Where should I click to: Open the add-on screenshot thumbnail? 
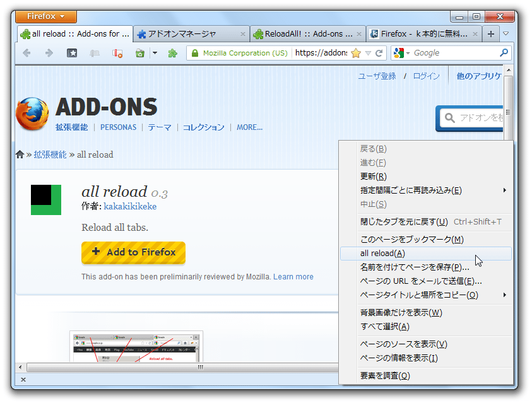(136, 346)
